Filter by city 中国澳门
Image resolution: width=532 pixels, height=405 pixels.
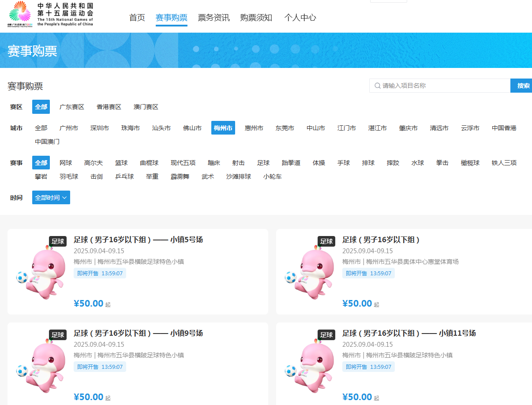(x=47, y=142)
